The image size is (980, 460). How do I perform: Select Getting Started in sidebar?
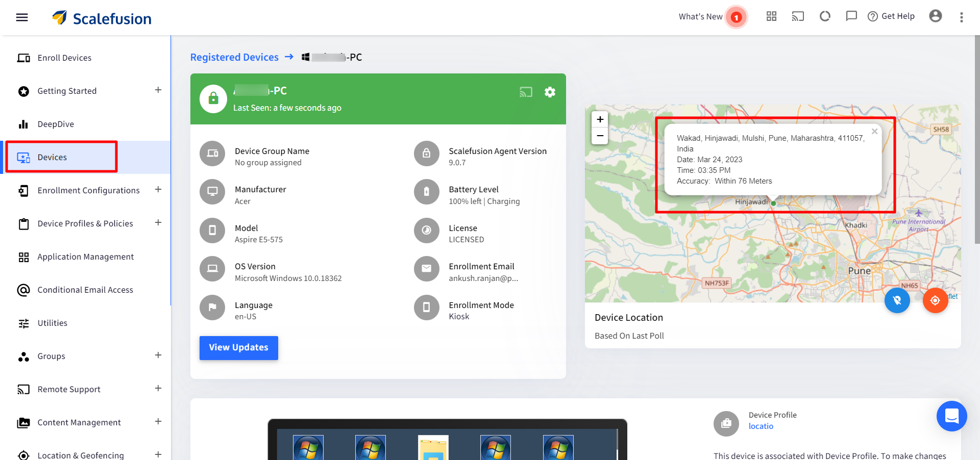coord(67,91)
